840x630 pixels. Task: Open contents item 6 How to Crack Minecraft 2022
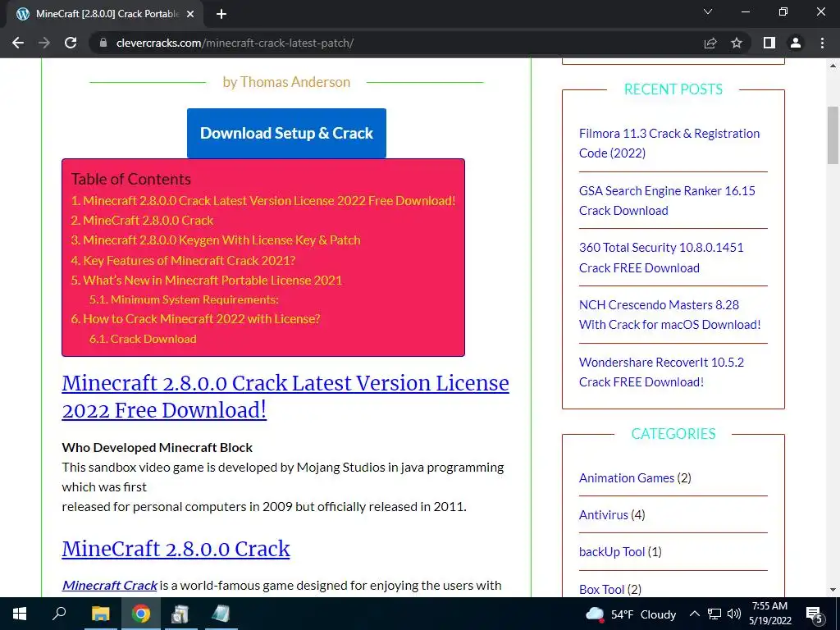tap(195, 319)
